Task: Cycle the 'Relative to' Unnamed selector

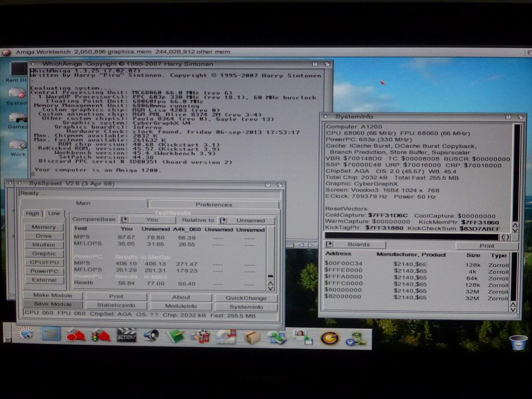Action: [x=246, y=221]
